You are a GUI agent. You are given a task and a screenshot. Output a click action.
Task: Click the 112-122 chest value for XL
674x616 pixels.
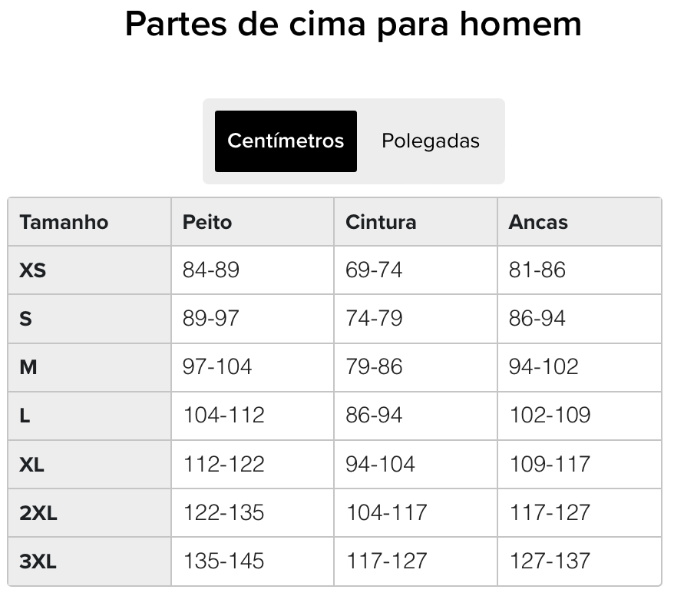coord(223,464)
